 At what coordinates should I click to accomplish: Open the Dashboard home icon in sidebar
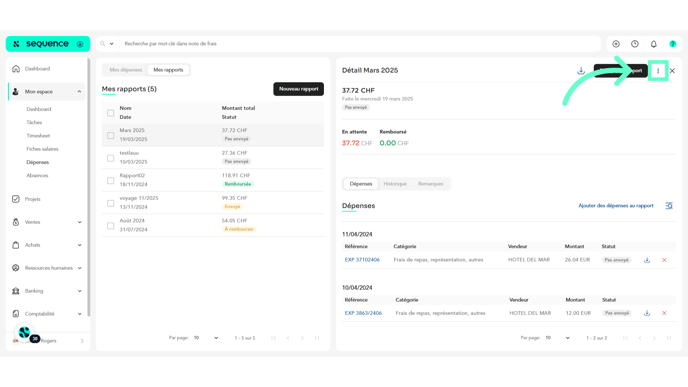[16, 68]
